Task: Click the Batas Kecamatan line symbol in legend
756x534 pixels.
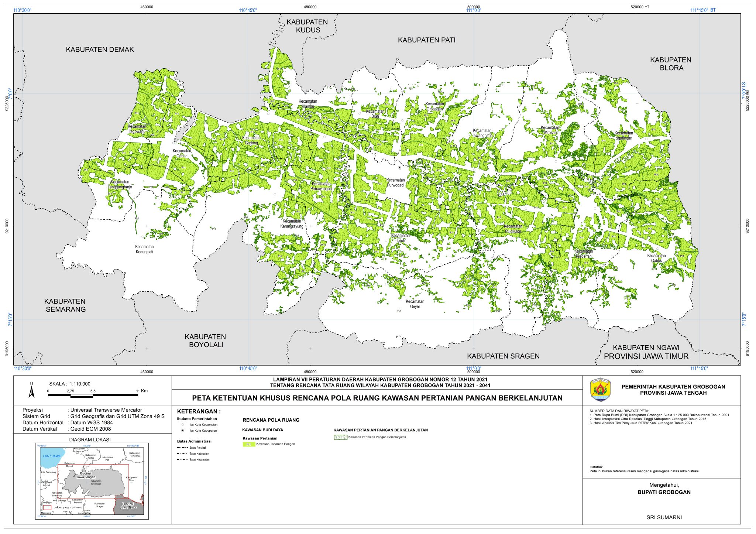Action: click(182, 459)
